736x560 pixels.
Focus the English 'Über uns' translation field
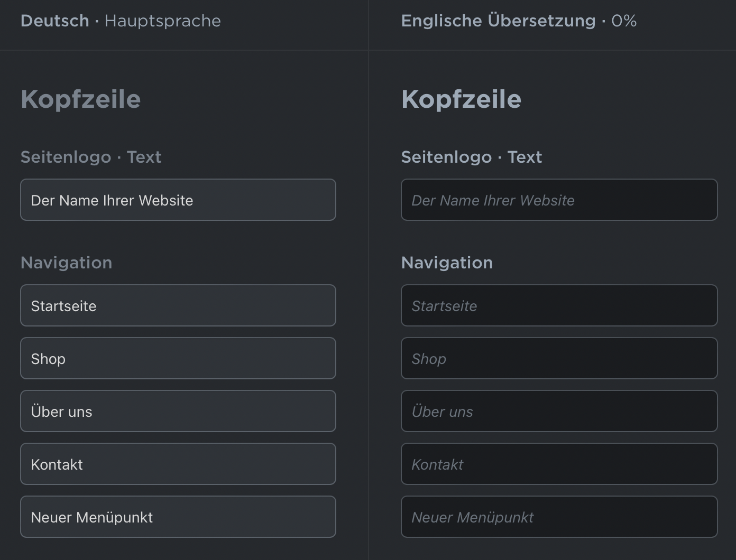point(559,411)
